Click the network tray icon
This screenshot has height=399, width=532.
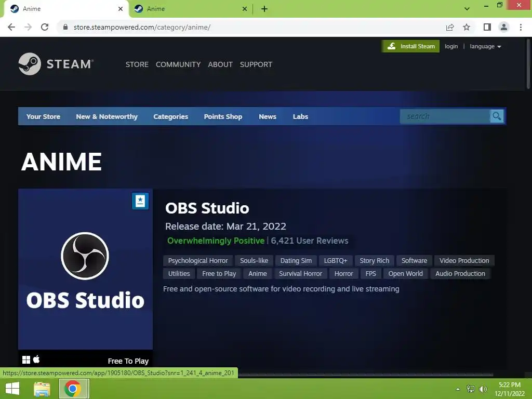[x=471, y=389]
